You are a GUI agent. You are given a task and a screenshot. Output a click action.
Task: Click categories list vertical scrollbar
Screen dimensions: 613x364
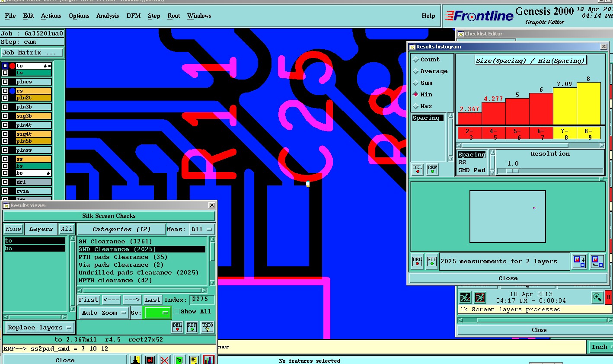click(212, 261)
